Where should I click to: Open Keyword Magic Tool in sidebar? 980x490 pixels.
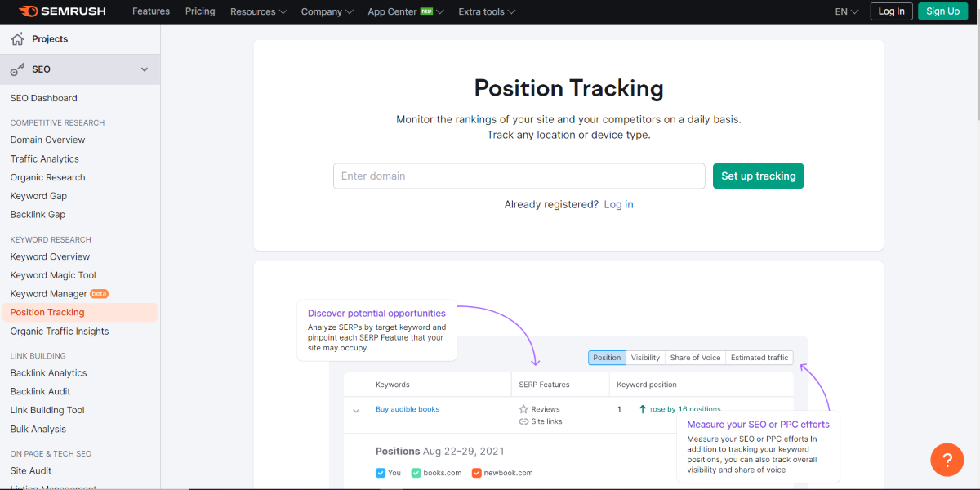coord(53,275)
